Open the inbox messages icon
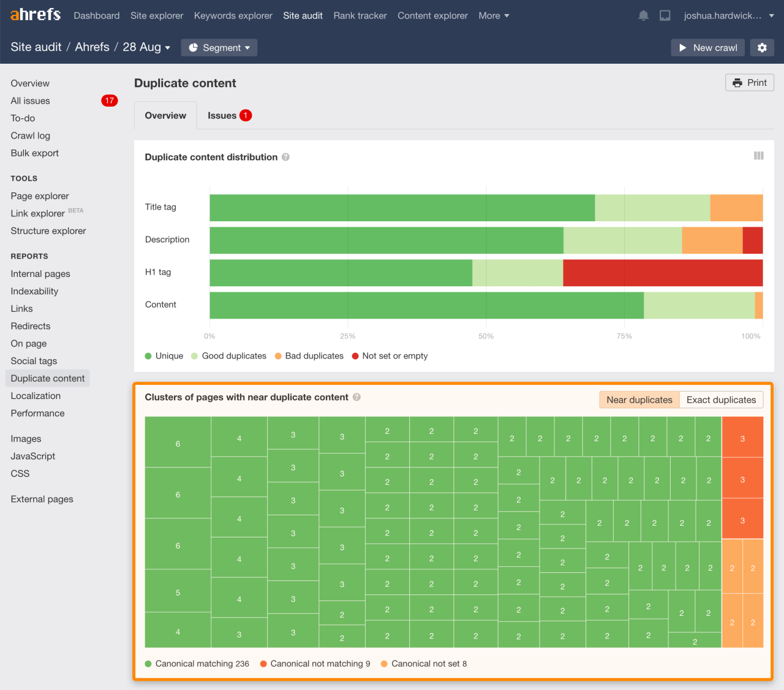The height and width of the screenshot is (690, 784). 665,16
